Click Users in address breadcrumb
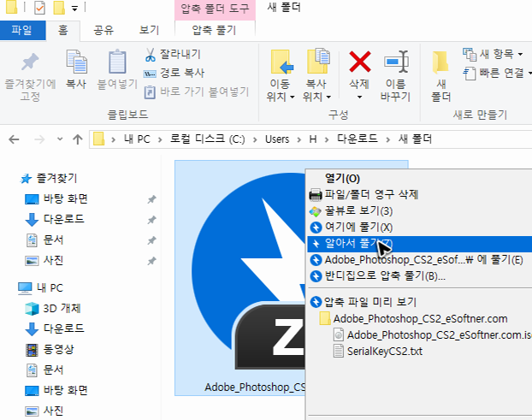 277,139
